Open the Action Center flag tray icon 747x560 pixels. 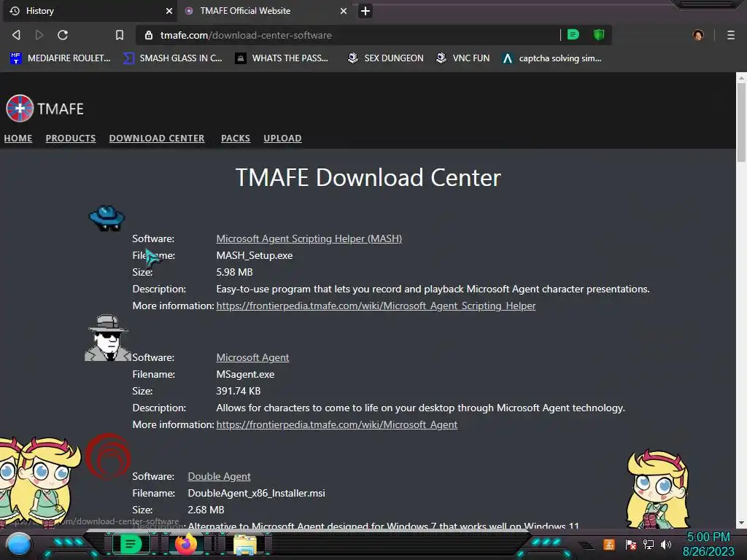631,544
